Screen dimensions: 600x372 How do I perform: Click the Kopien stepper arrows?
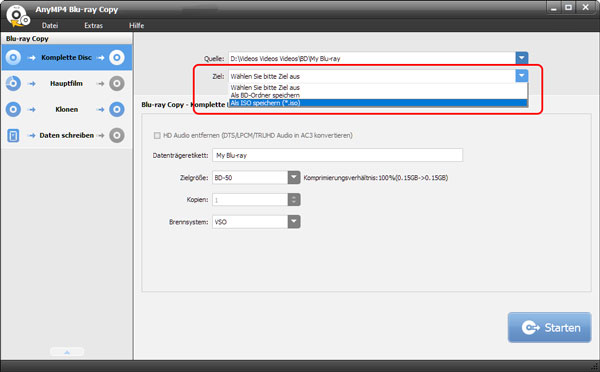(294, 200)
